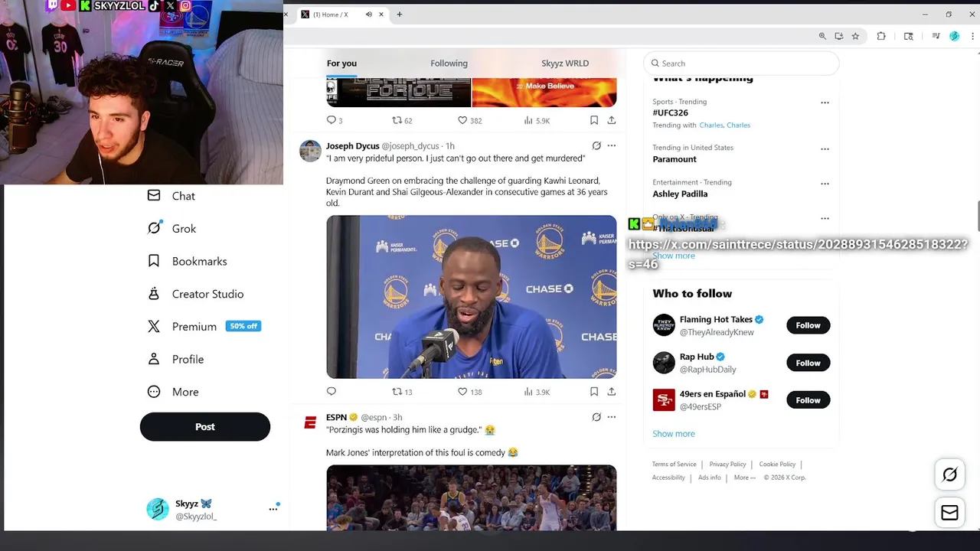Screen dimensions: 980x551
Task: Open the Premium sidebar entry
Action: (204, 326)
